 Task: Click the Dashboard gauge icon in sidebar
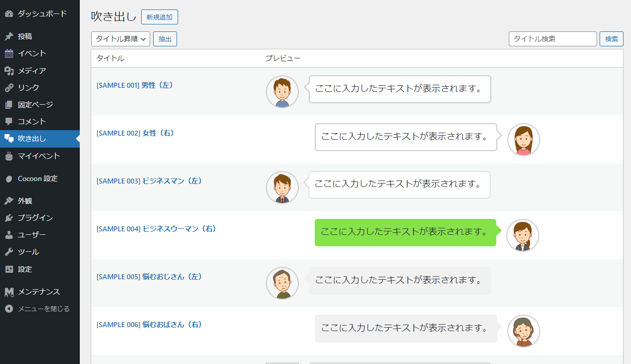tap(9, 14)
